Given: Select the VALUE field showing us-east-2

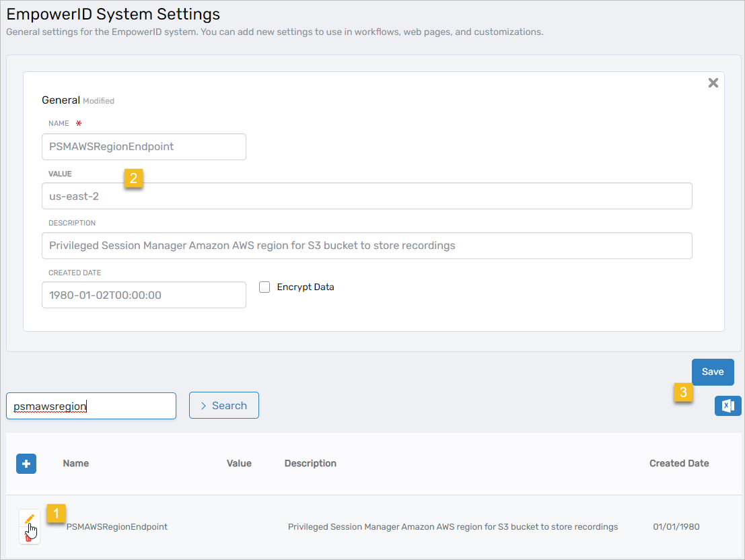Looking at the screenshot, I should [x=367, y=196].
